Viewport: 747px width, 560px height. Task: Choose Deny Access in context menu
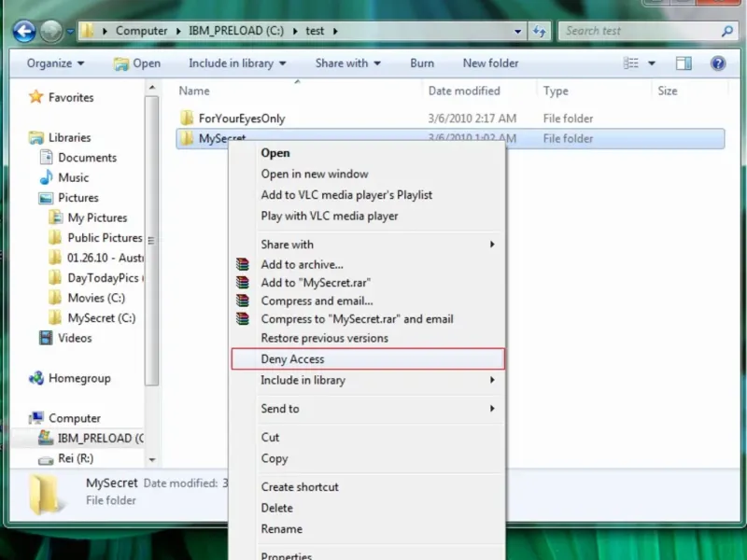coord(367,359)
